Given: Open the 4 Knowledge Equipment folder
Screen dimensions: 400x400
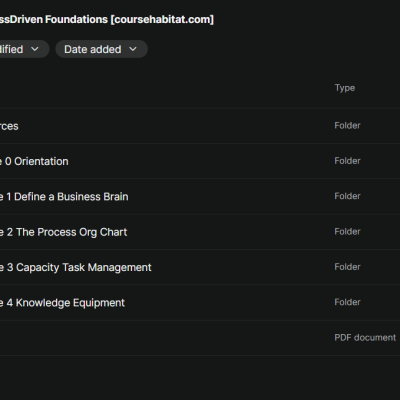Looking at the screenshot, I should [x=62, y=303].
